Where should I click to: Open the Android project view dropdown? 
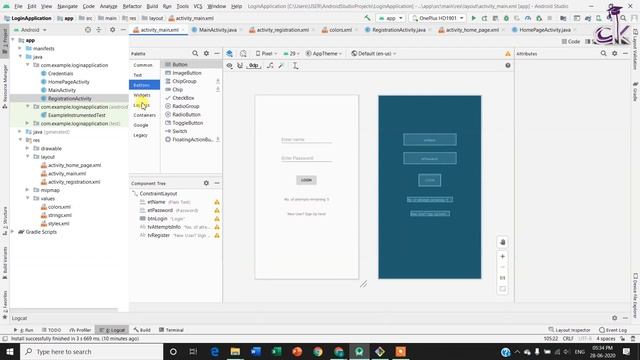pos(30,30)
